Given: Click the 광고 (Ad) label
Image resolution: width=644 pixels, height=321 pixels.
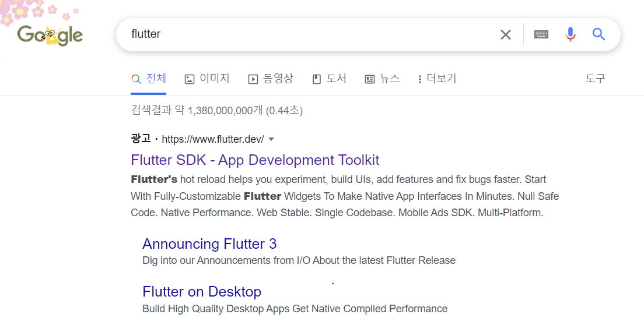Looking at the screenshot, I should click(141, 139).
